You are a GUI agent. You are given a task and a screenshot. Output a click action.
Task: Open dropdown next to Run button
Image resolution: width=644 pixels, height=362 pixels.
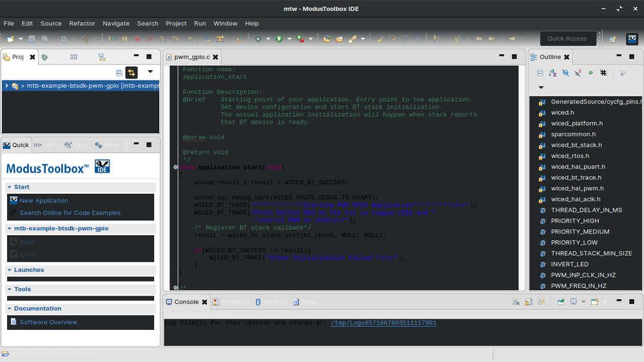289,39
